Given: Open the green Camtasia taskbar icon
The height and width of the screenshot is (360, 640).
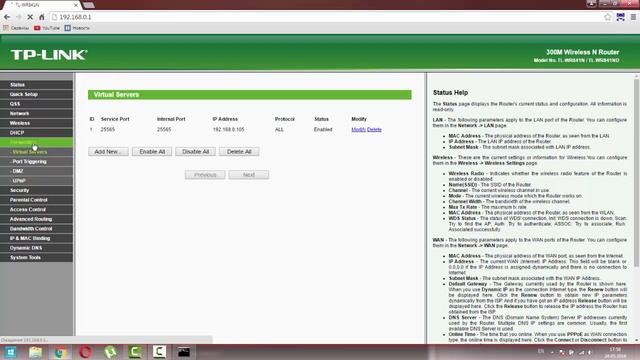Looking at the screenshot, I should click(135, 352).
